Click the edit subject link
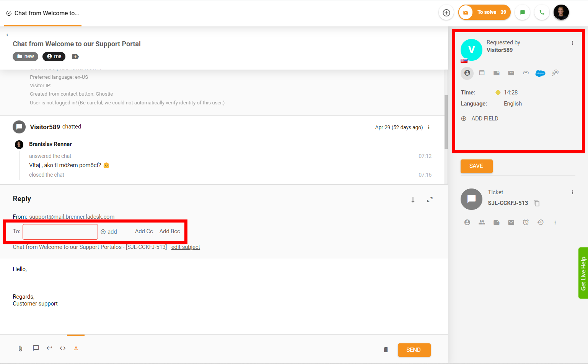588x364 pixels. (186, 247)
